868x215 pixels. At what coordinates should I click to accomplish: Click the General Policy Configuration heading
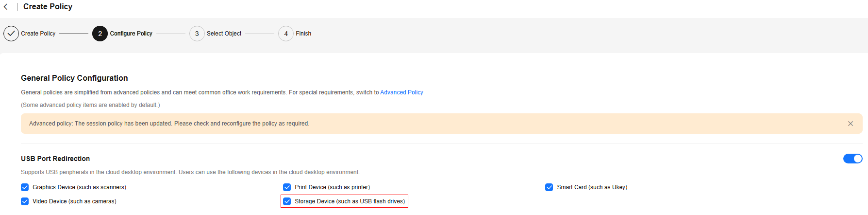click(74, 78)
